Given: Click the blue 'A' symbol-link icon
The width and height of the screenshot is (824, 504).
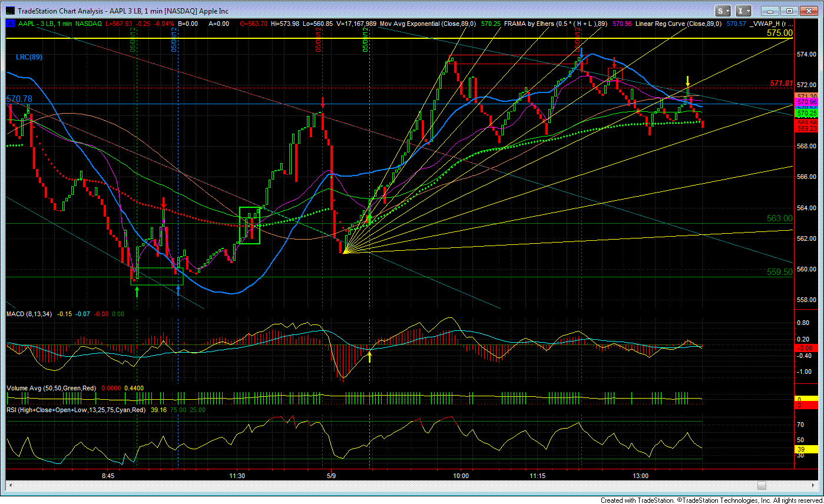Looking at the screenshot, I should [10, 24].
